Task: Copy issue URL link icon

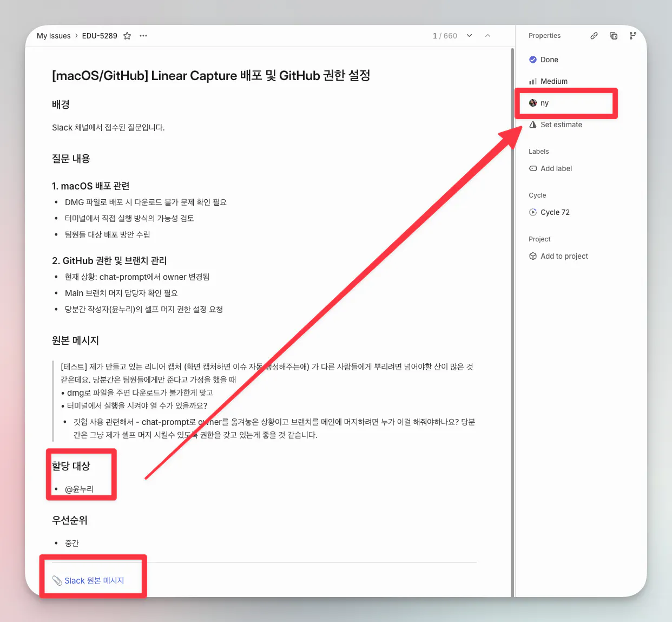Action: [x=594, y=36]
